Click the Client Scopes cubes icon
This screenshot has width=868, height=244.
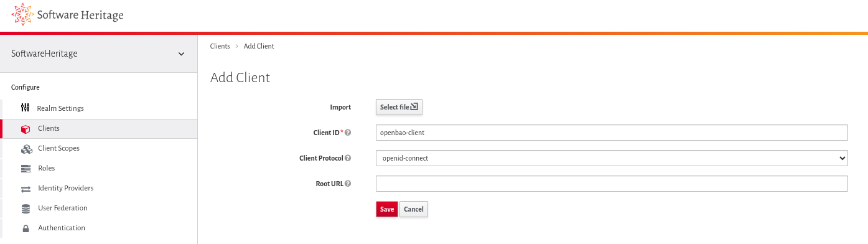click(26, 149)
